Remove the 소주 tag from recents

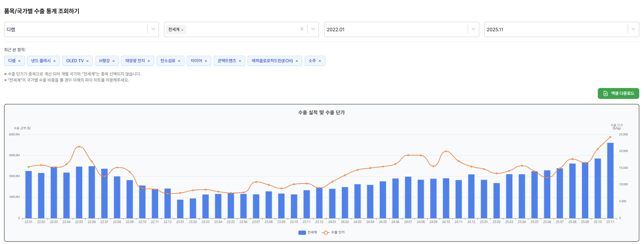coord(320,61)
